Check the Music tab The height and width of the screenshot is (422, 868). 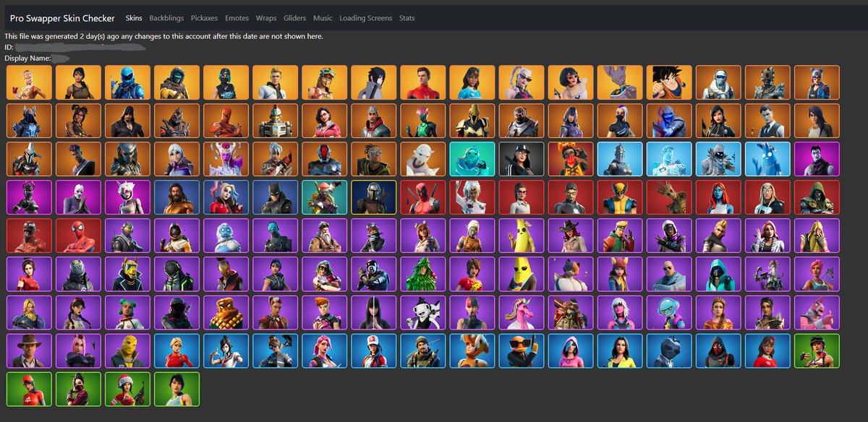322,18
